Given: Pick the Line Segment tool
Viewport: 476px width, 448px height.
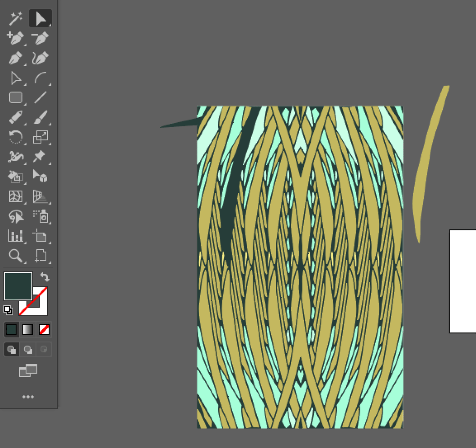Looking at the screenshot, I should point(40,98).
